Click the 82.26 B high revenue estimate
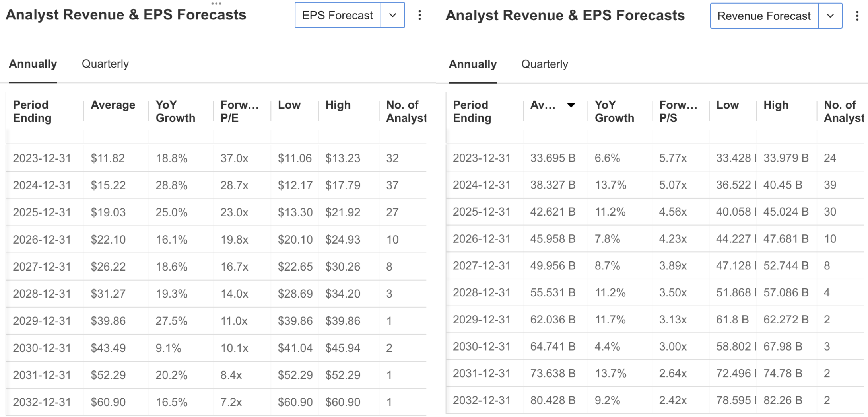 [x=783, y=400]
